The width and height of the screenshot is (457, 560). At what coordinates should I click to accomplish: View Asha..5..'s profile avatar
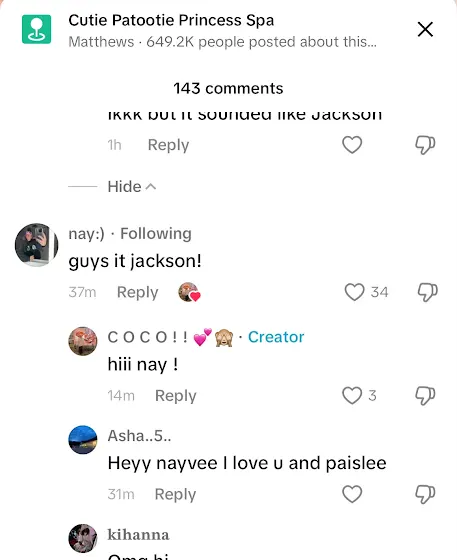pyautogui.click(x=83, y=440)
